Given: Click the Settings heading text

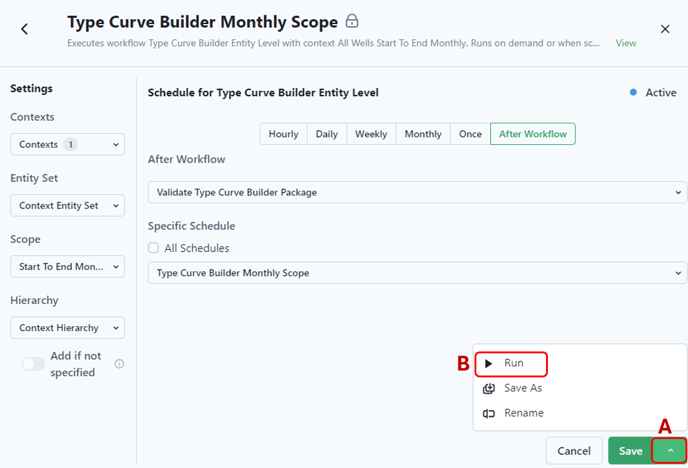Looking at the screenshot, I should coord(32,88).
